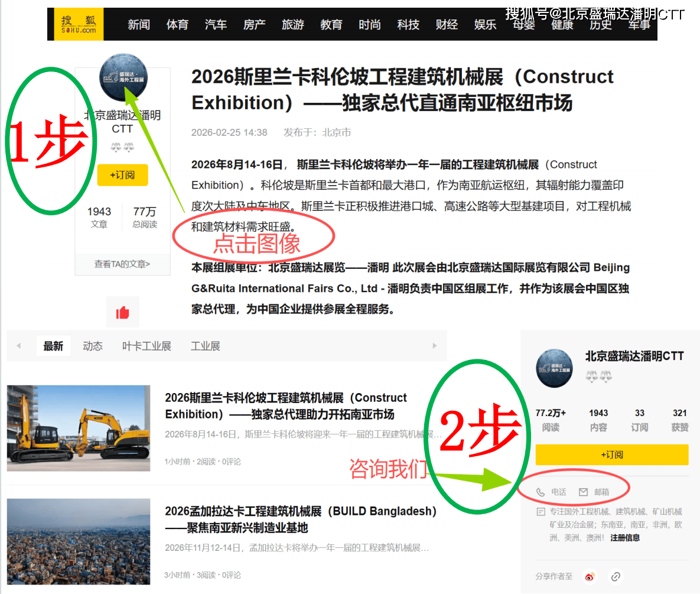Viewport: 700px width, 594px height.
Task: Open the 注册信息 link
Action: tap(625, 538)
